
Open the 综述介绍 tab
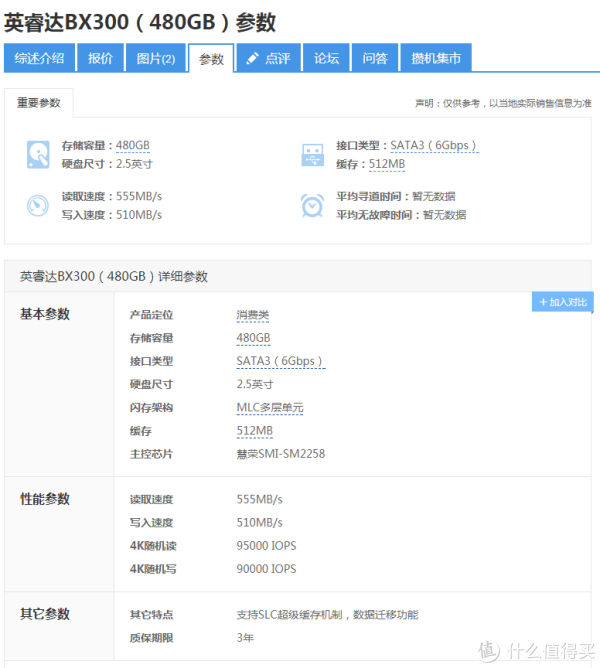point(40,58)
